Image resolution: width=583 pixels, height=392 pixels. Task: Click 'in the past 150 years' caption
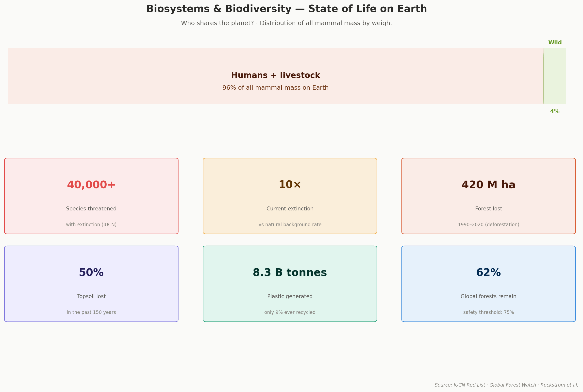pyautogui.click(x=91, y=312)
